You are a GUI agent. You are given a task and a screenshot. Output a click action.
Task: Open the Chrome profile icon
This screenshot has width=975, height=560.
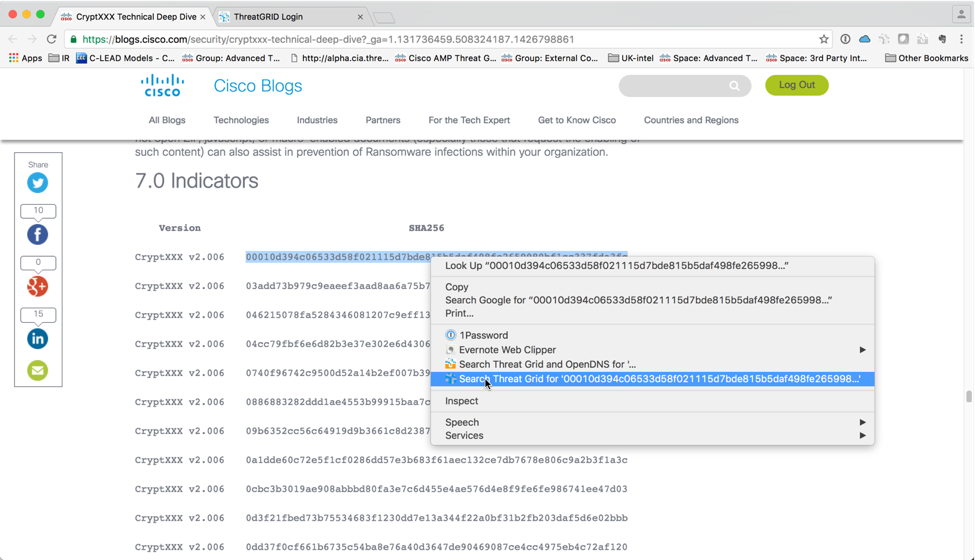point(961,14)
